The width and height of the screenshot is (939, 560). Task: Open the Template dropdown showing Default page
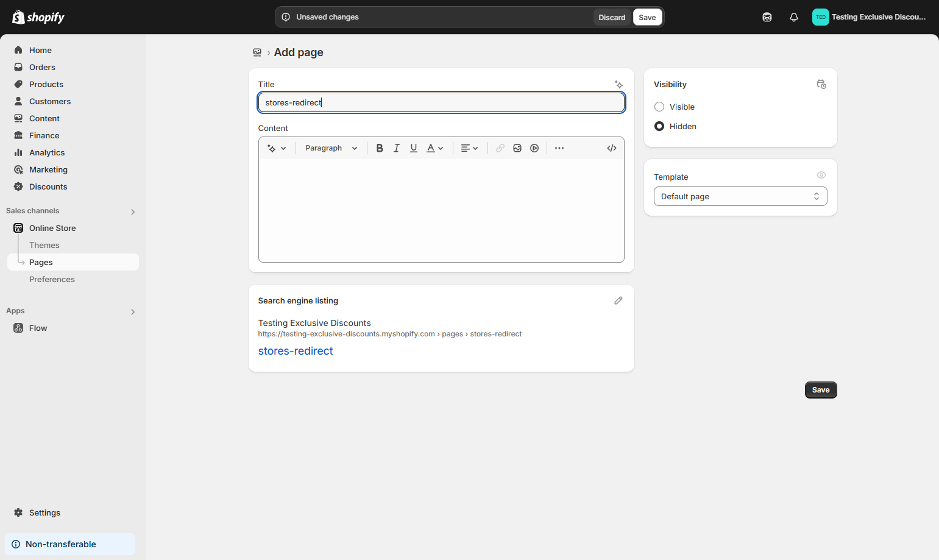[740, 196]
